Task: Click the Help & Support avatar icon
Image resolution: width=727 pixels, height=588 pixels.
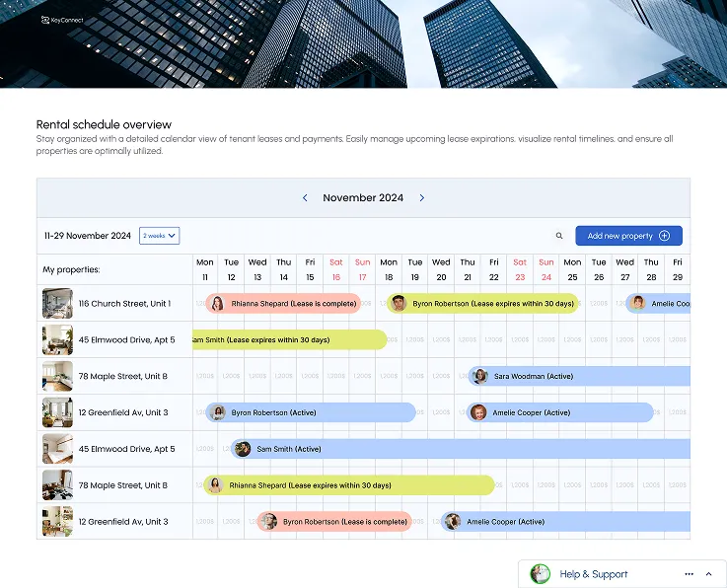Action: 541,574
